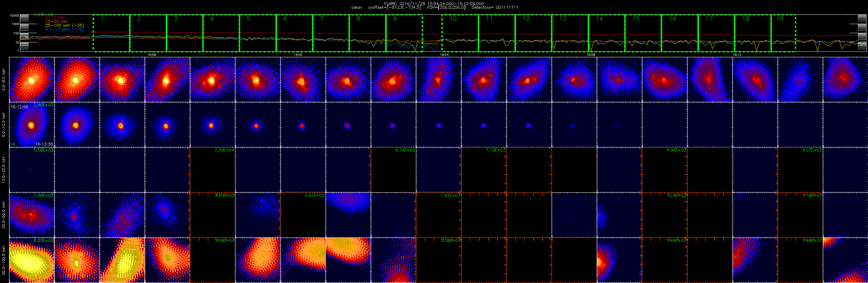Open first image in 25.0-50.0 keV row
The height and width of the screenshot is (283, 868).
tap(32, 215)
